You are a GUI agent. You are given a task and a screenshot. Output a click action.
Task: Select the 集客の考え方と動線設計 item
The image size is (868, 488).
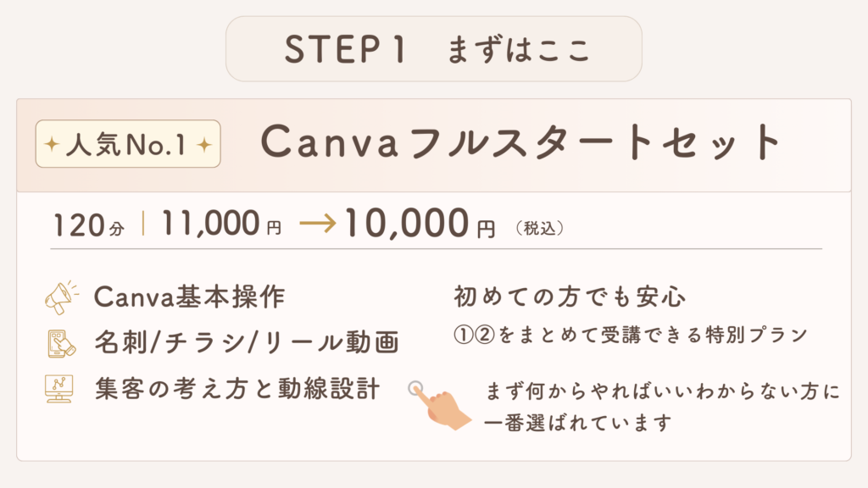(x=236, y=389)
